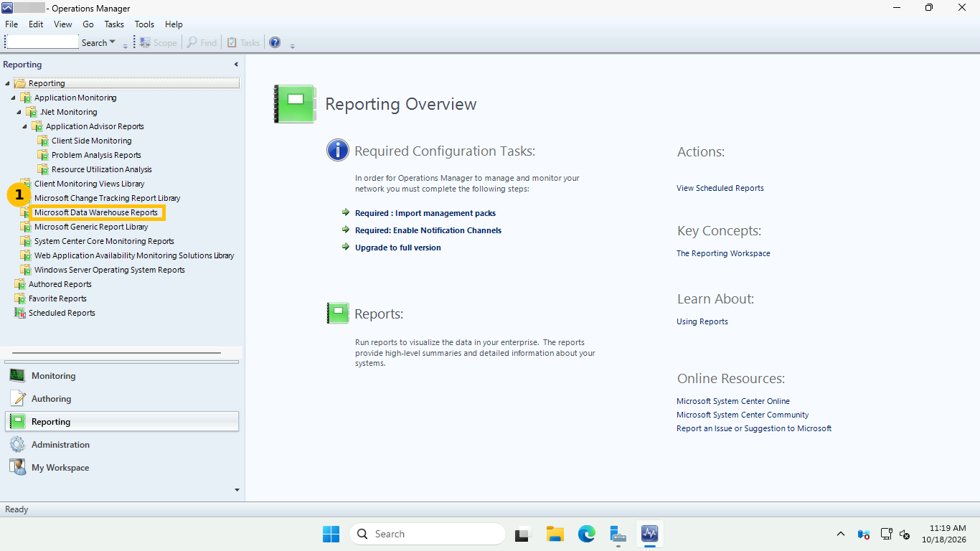Screen dimensions: 980x551
Task: Click the Resource Utilization Analysis folder icon
Action: coord(42,169)
